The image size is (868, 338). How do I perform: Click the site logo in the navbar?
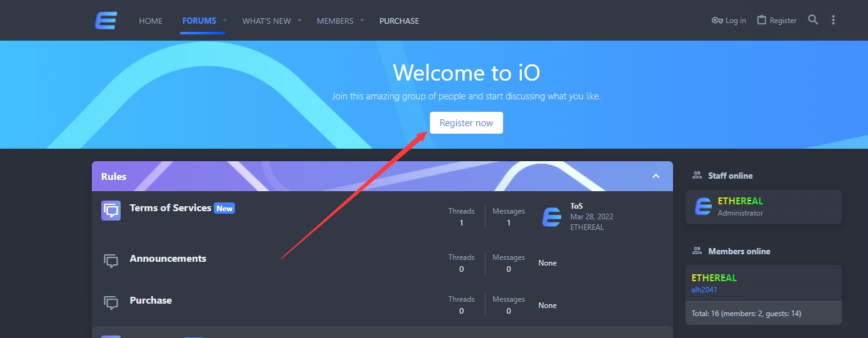(x=106, y=21)
